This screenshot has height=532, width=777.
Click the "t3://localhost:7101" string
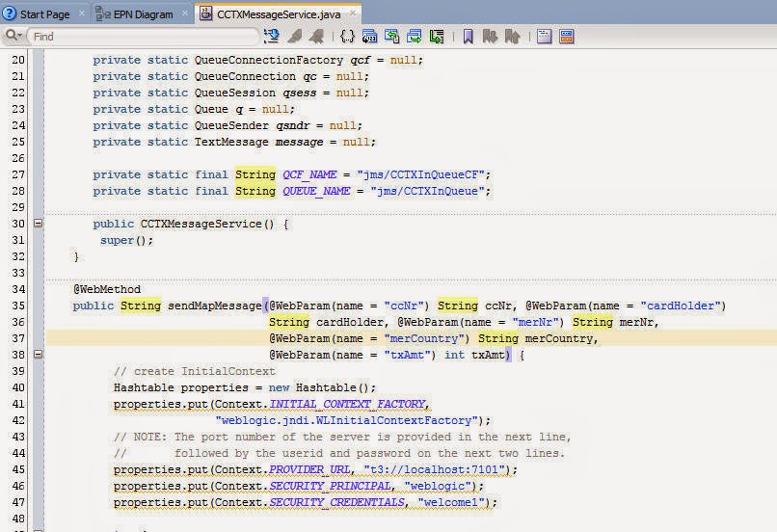click(x=435, y=469)
